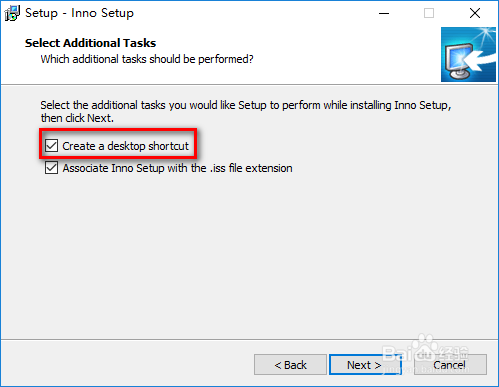Click the 'Which additional tasks should be performed?' subtitle
The width and height of the screenshot is (499, 387).
pyautogui.click(x=147, y=59)
